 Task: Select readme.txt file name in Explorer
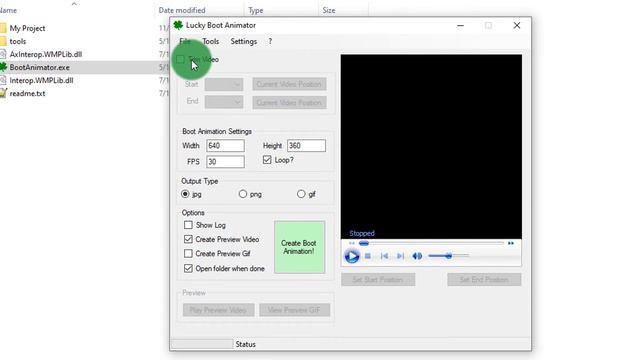point(27,93)
